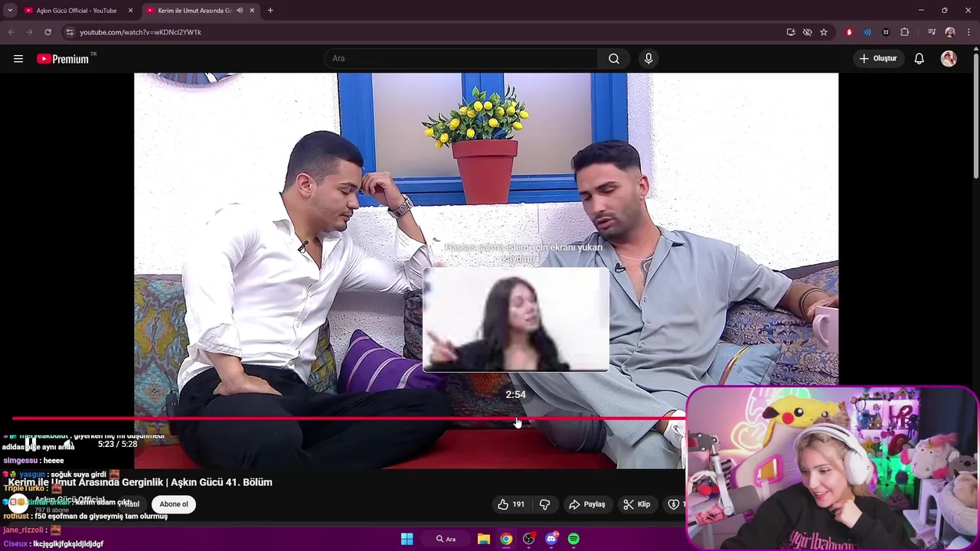Click the youtube.com address bar URL
The width and height of the screenshot is (980, 551).
tap(141, 32)
